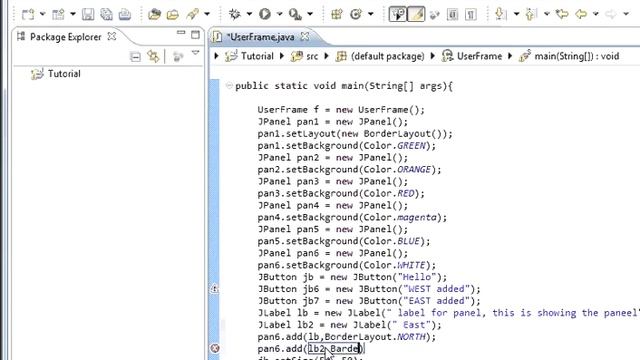Open the Run dropdown arrow
640x360 pixels.
click(x=280, y=14)
